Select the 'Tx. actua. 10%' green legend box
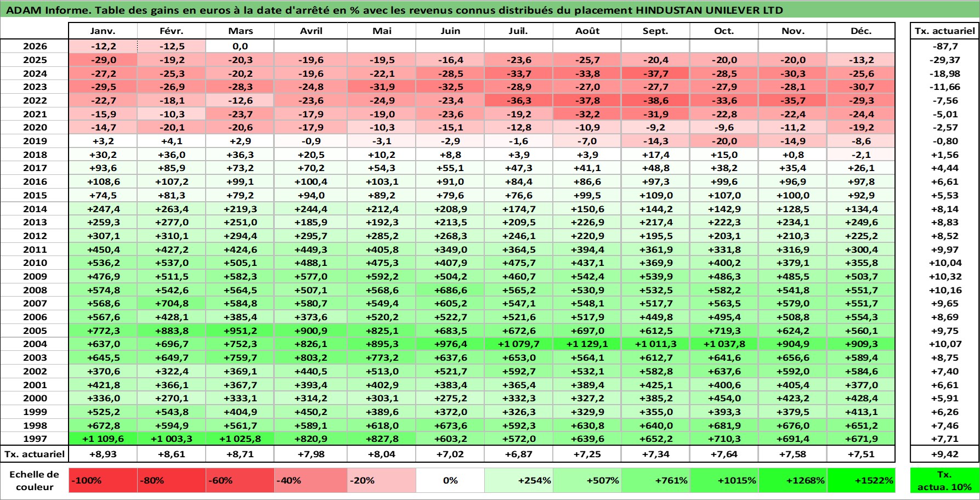The height and width of the screenshot is (500, 980). (x=944, y=480)
